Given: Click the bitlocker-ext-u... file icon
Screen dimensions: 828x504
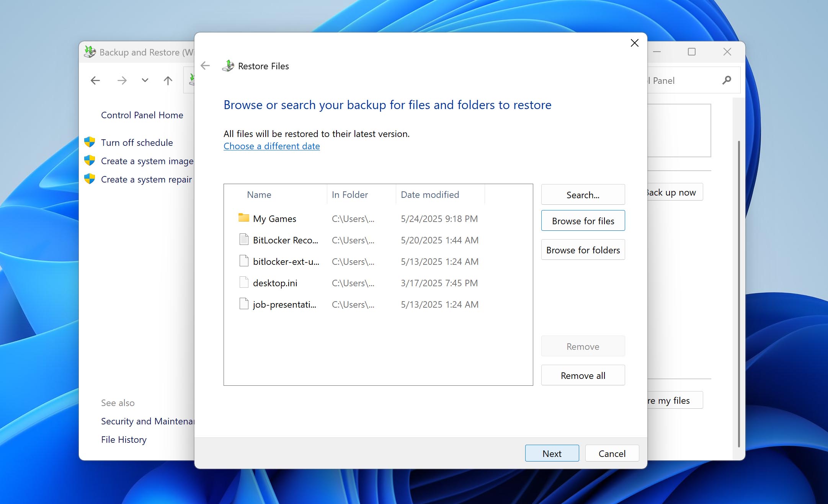Looking at the screenshot, I should click(x=244, y=261).
